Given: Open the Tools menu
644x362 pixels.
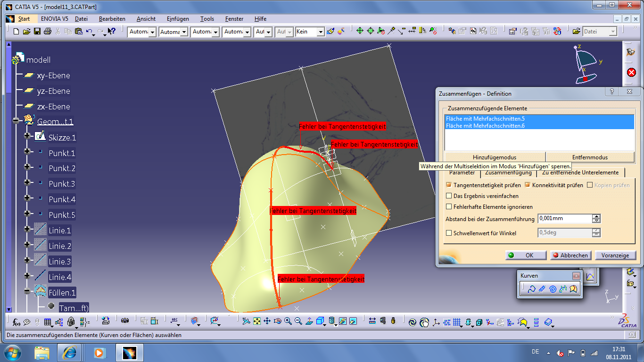Looking at the screenshot, I should tap(207, 19).
